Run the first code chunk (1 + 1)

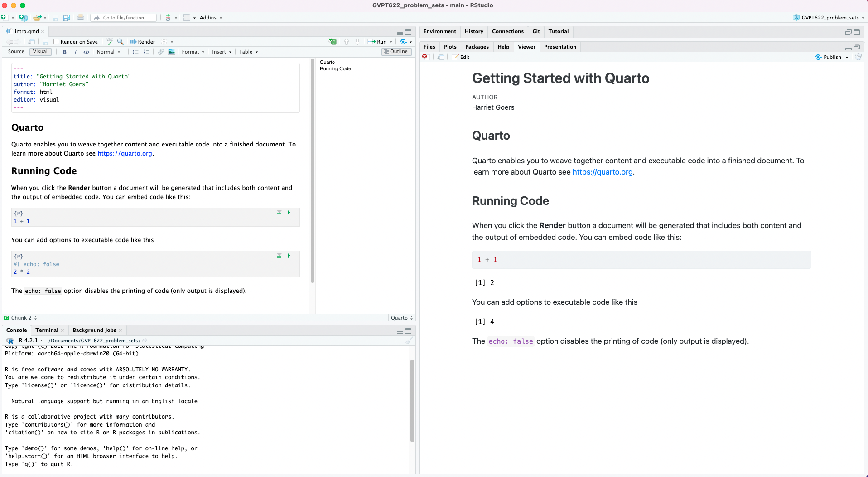[x=289, y=213]
